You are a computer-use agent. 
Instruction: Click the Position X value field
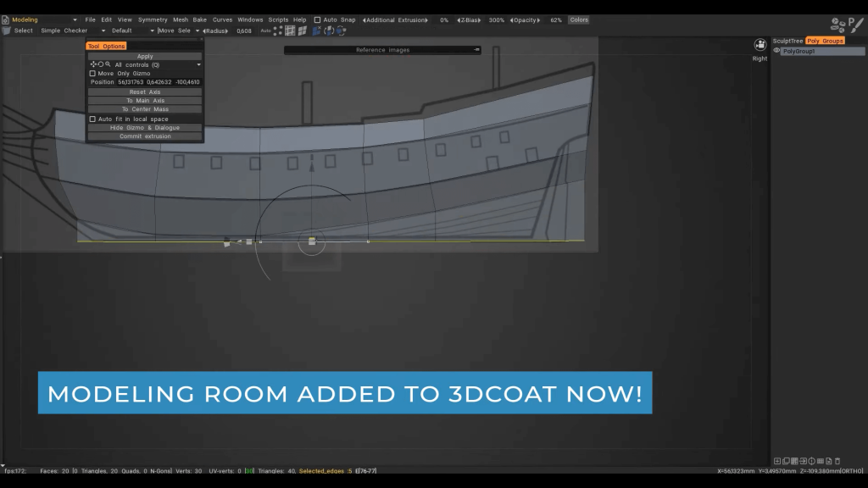point(131,82)
